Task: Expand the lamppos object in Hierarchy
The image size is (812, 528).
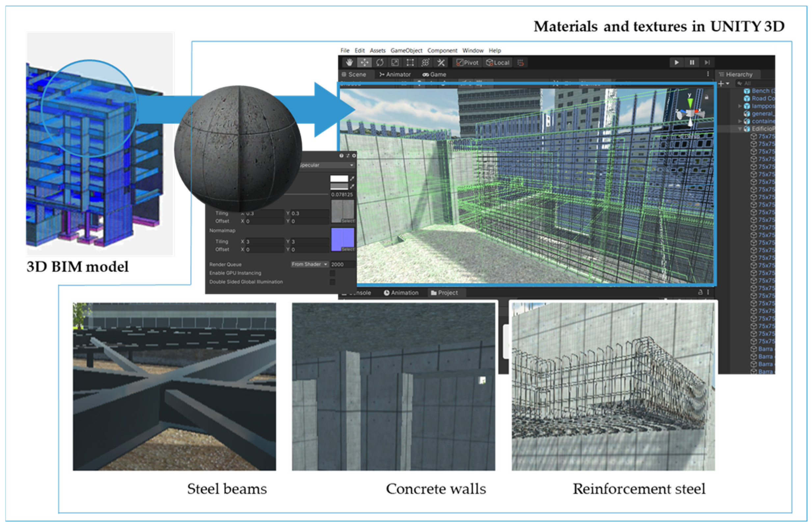Action: 740,106
